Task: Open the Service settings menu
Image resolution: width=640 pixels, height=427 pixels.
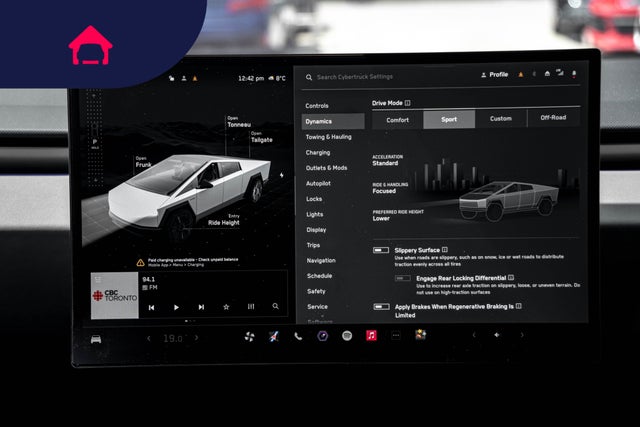Action: [318, 307]
